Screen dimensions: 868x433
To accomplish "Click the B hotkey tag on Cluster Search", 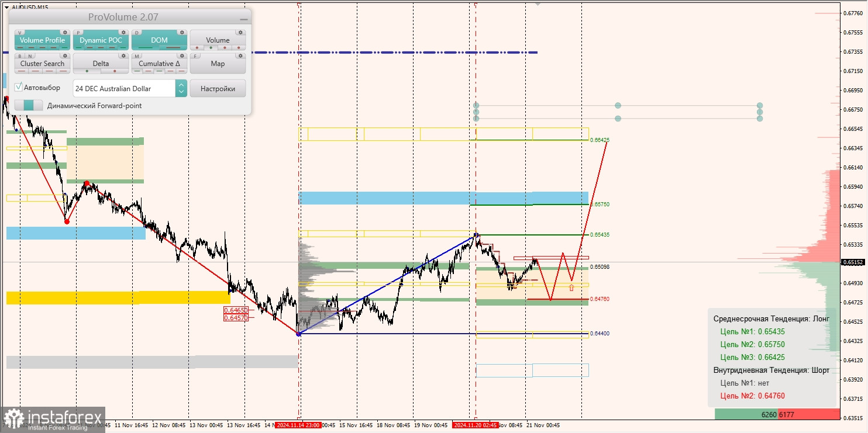I will tap(20, 56).
